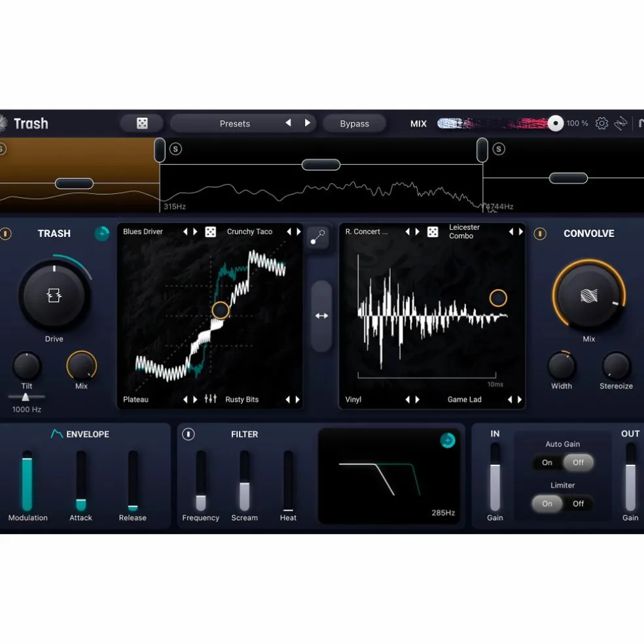Click the Width knob
This screenshot has width=644, height=644.
point(562,366)
